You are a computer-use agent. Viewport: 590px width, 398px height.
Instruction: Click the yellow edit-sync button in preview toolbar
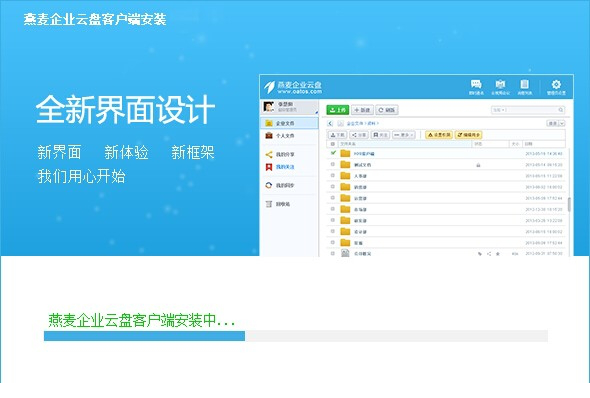(468, 135)
